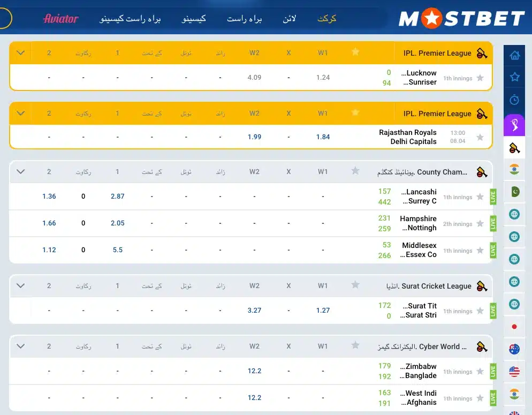Click the cricket icon beside Cyber World header
Image resolution: width=532 pixels, height=415 pixels.
(482, 346)
